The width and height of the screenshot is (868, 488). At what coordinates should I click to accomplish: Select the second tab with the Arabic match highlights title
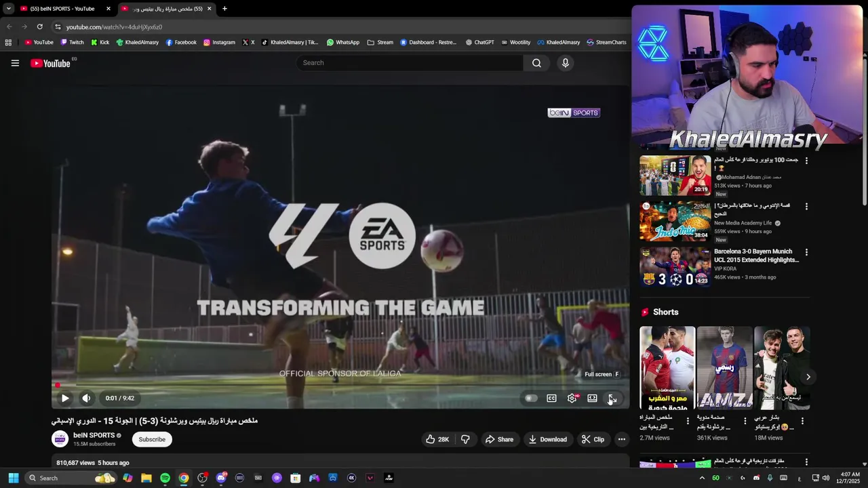point(166,9)
